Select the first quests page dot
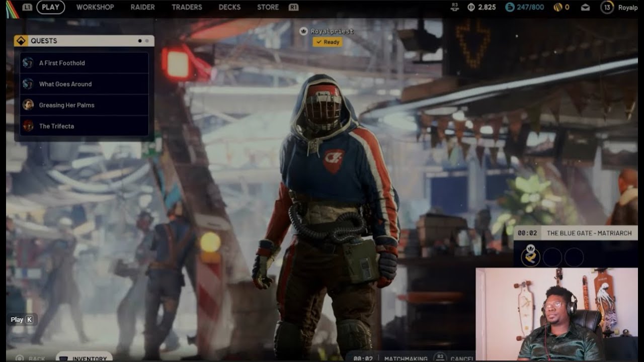This screenshot has height=362, width=644. (139, 41)
